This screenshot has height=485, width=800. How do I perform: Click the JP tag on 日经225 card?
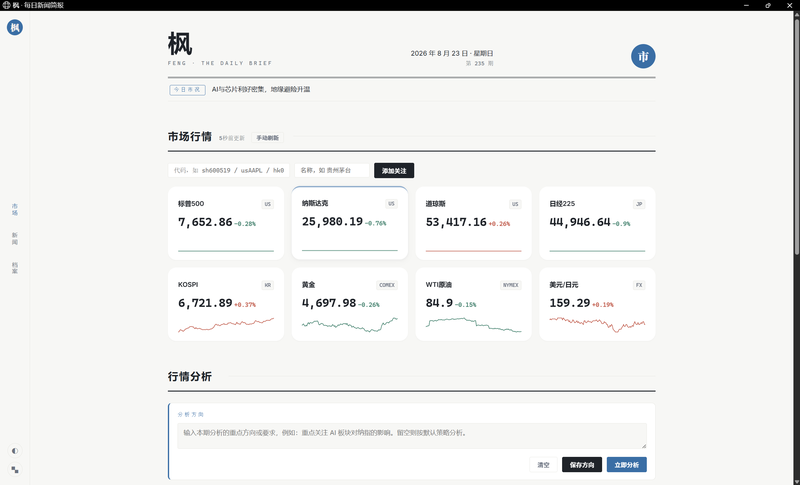(639, 204)
